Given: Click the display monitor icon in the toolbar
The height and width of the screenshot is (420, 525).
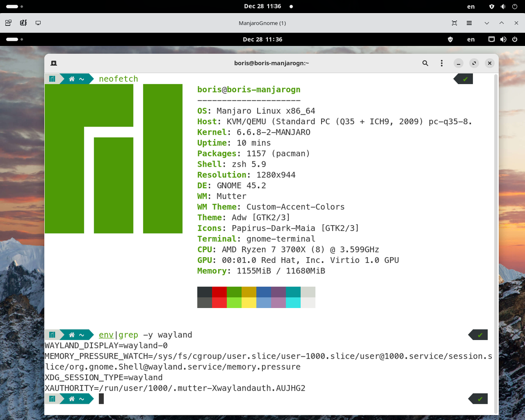Looking at the screenshot, I should tap(38, 22).
